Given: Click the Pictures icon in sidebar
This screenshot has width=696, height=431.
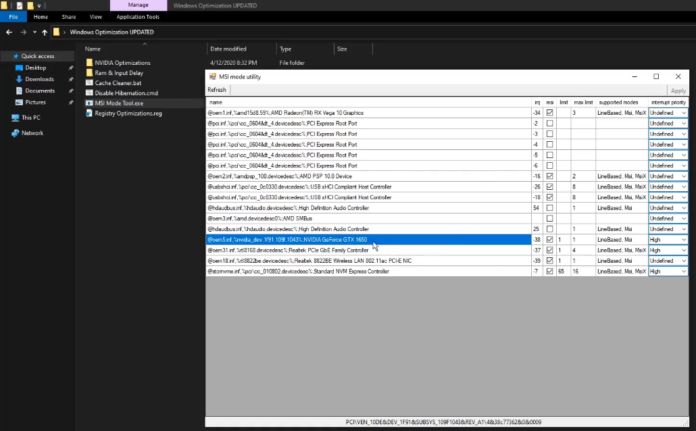Looking at the screenshot, I should [x=19, y=102].
